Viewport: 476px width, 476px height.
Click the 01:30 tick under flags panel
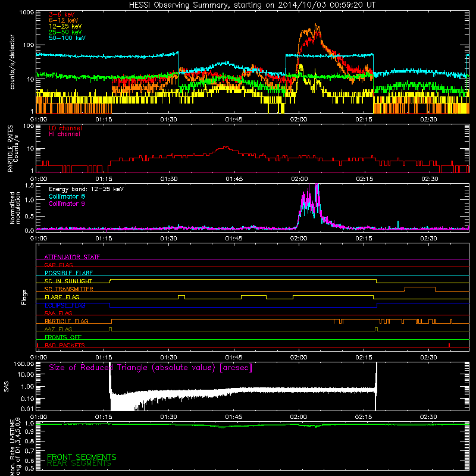168,358
